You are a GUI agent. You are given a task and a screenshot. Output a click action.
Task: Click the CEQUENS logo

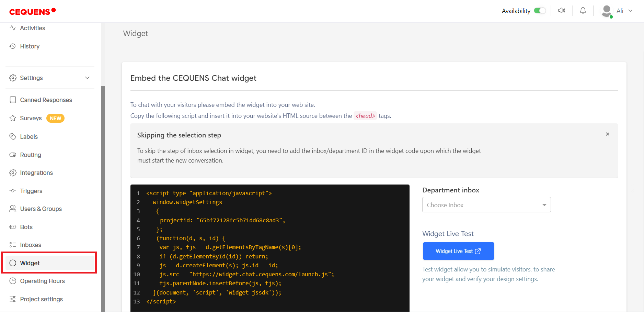32,11
